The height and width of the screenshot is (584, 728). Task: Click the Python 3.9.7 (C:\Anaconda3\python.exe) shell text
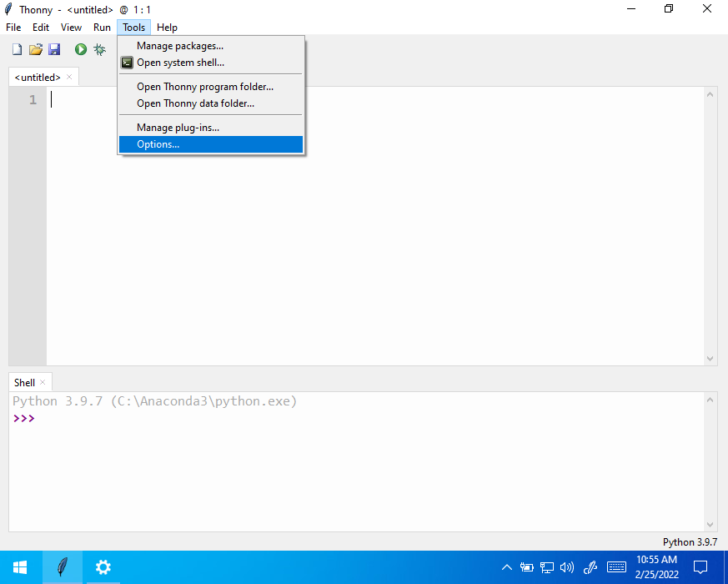tap(154, 401)
